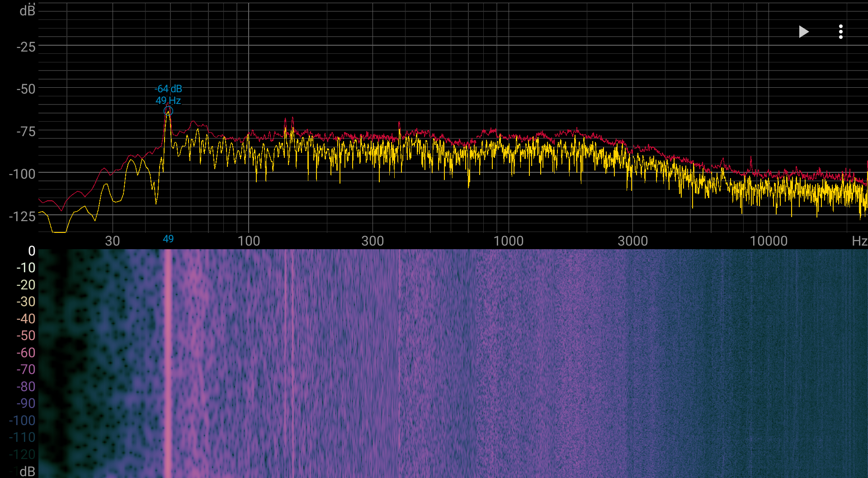Click the blue 49 marker on the frequency axis
868x478 pixels.
(168, 239)
